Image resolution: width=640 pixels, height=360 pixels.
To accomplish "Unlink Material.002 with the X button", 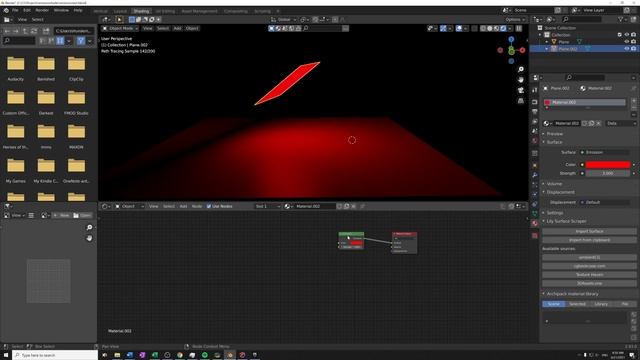I will 598,123.
